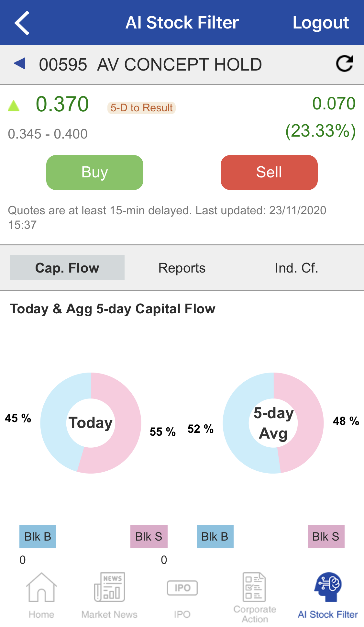Tap the 5-D to Result badge

(141, 108)
